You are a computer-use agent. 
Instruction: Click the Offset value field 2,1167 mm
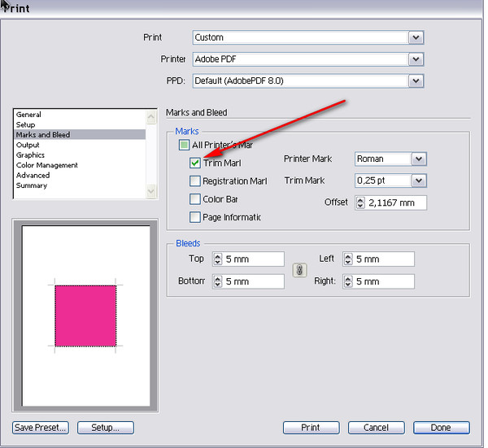pyautogui.click(x=395, y=202)
